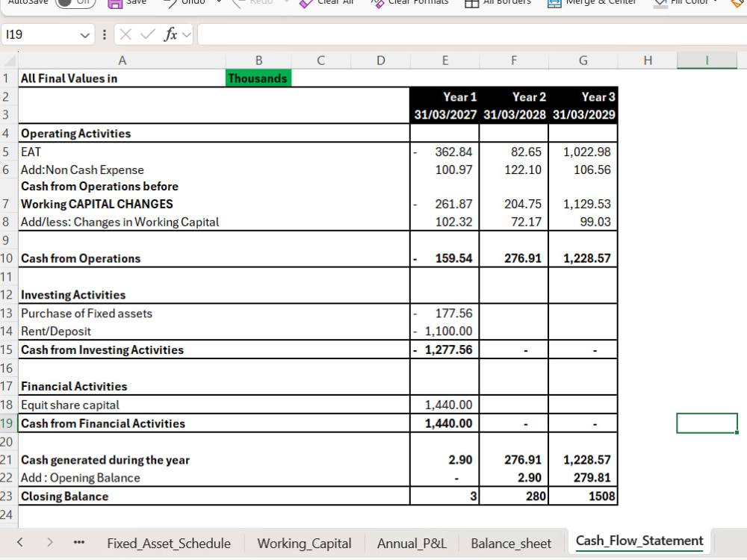Open the Undo history dropdown arrow

coord(219,2)
